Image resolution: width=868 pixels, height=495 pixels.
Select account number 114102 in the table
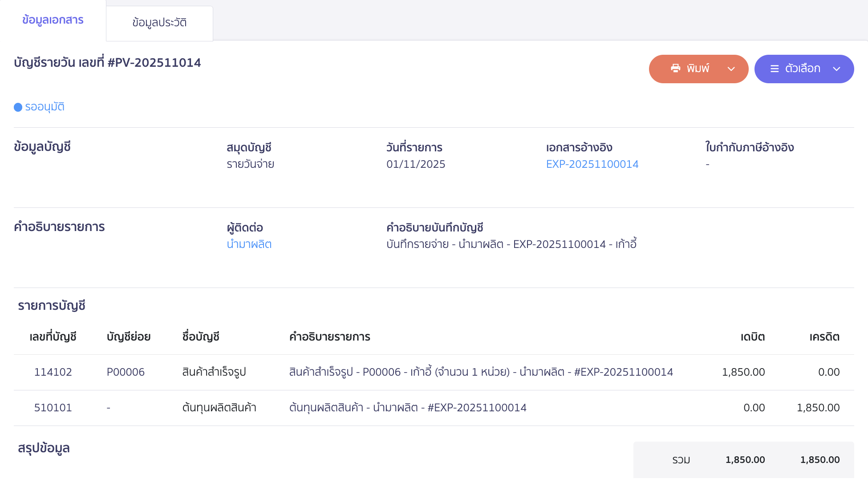53,372
